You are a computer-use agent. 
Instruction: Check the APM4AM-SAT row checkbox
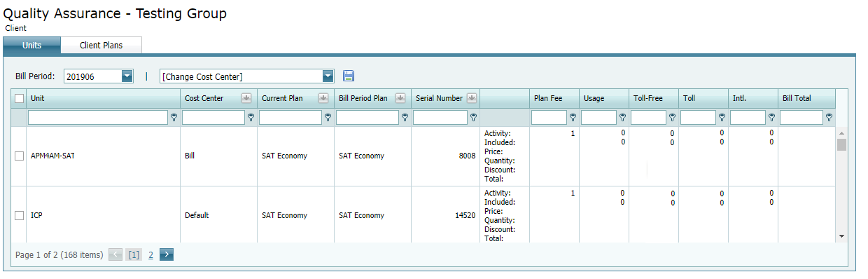point(20,156)
